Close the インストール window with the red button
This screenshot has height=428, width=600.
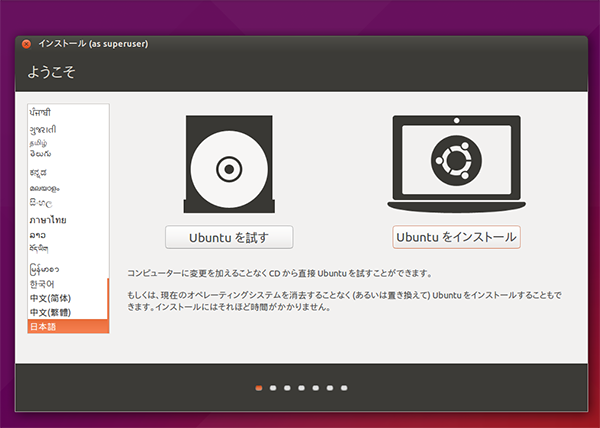click(x=26, y=44)
